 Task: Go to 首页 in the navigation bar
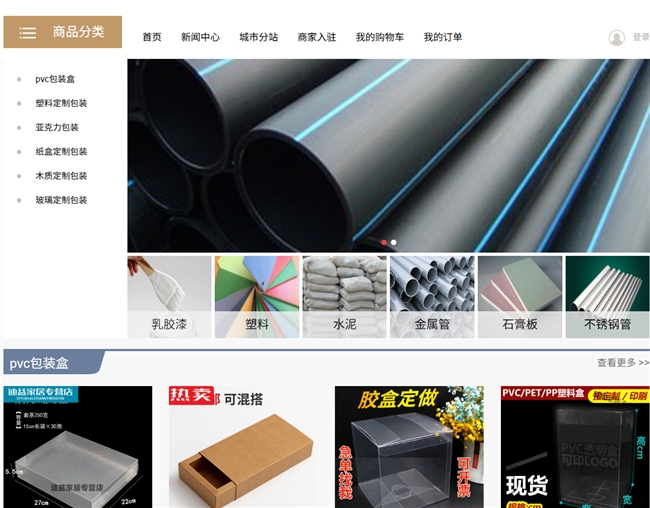coord(152,37)
